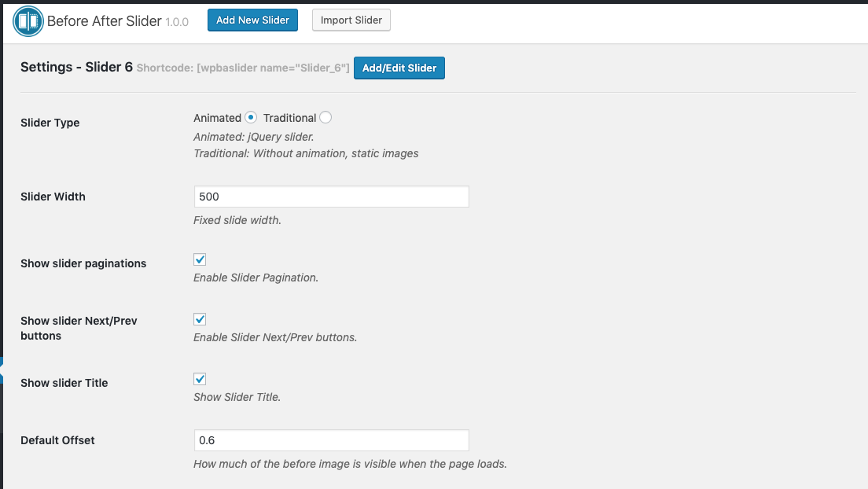Click the Default Offset label

pos(57,440)
